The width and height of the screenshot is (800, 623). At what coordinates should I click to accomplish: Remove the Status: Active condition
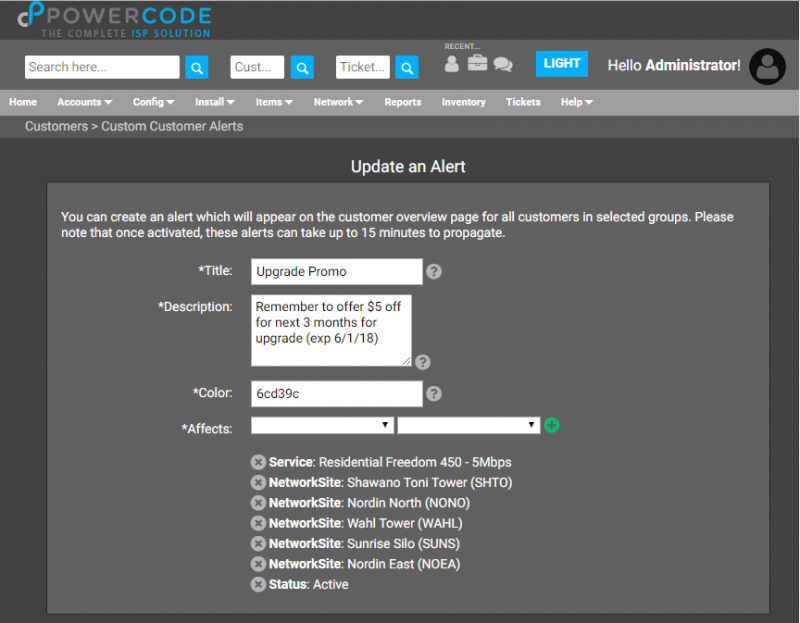[x=258, y=584]
